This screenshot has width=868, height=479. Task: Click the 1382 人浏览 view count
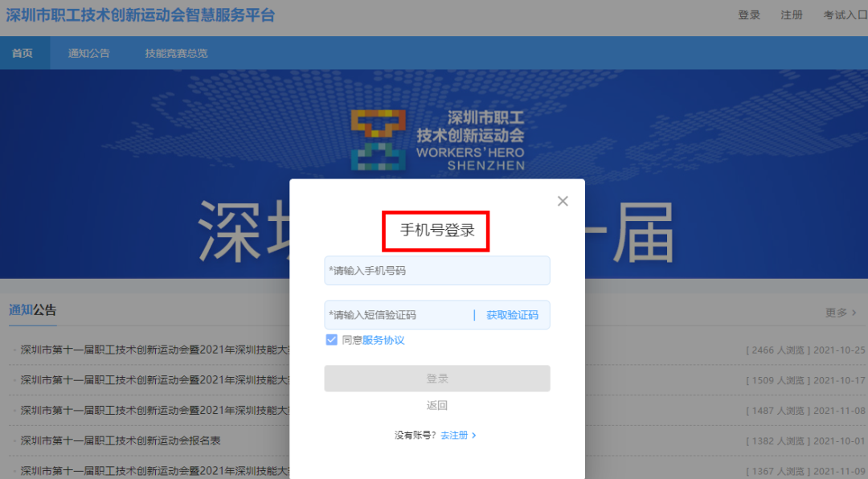click(x=778, y=440)
